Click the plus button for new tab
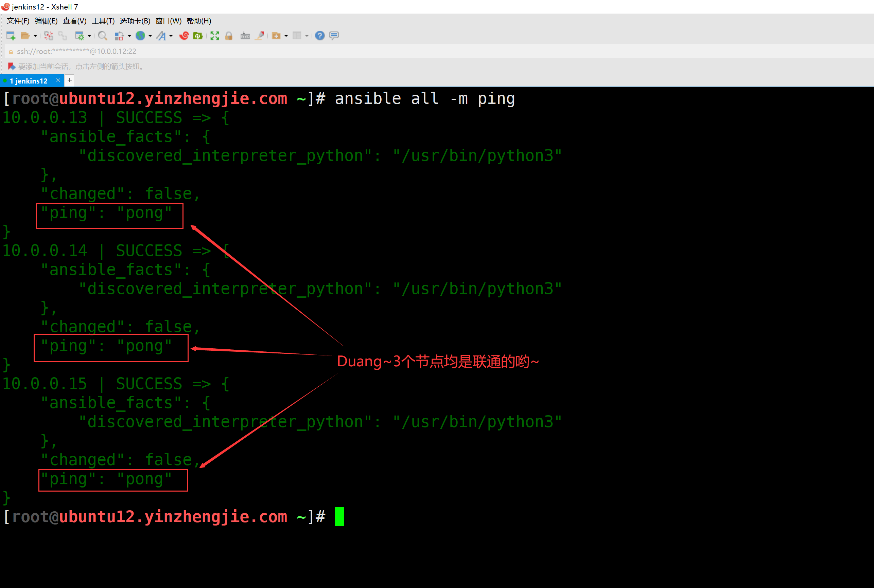Image resolution: width=874 pixels, height=588 pixels. coord(69,80)
